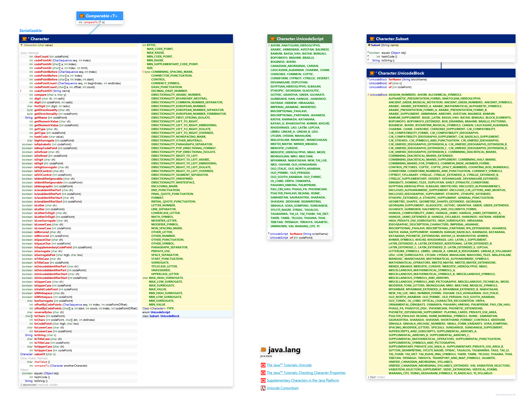532x408 pixels.
Task: Click the isSupplementaryCodePoint method
Action: pyautogui.click(x=63, y=247)
